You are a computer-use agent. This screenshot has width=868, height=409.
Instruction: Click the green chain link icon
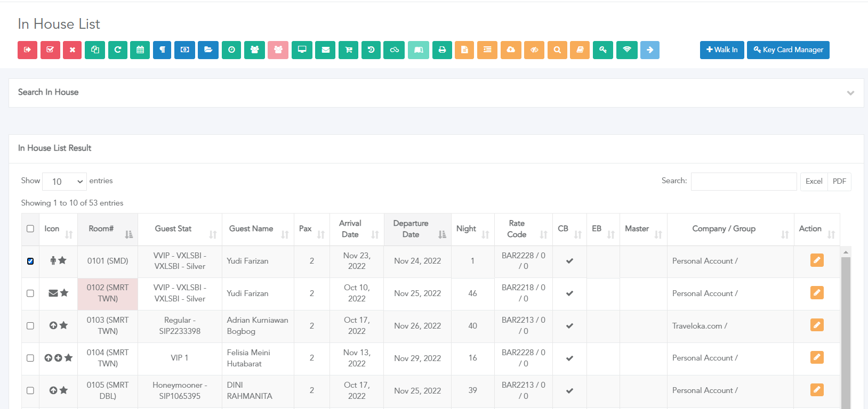coord(394,50)
